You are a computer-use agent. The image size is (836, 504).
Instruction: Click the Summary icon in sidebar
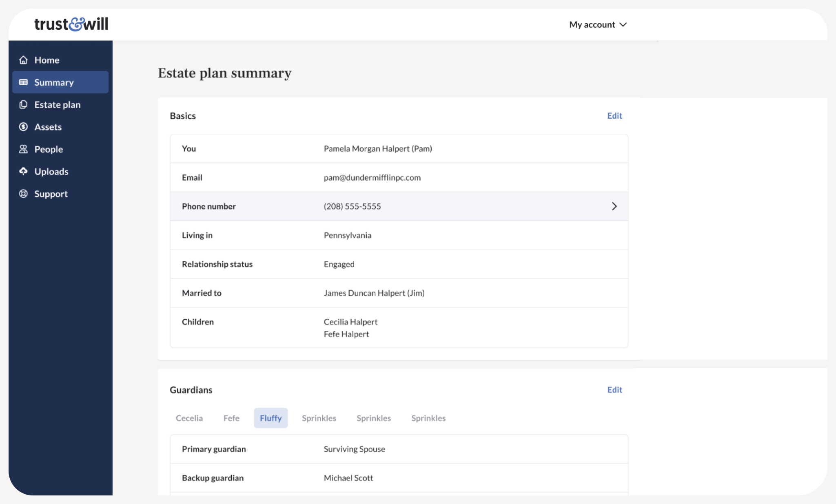[x=24, y=82]
